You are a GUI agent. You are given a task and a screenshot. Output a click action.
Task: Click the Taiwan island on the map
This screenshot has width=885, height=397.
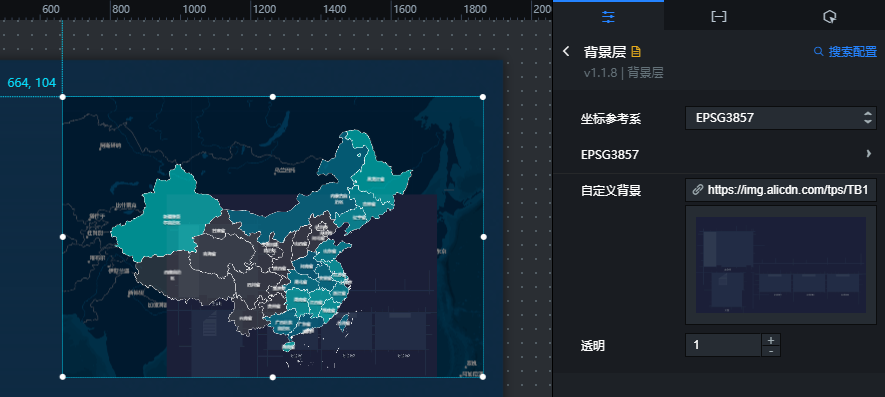tap(343, 322)
